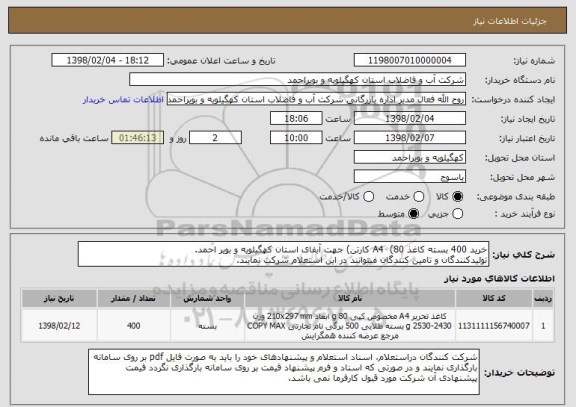Click the نام کالا column header
576x407 pixels.
[350, 298]
